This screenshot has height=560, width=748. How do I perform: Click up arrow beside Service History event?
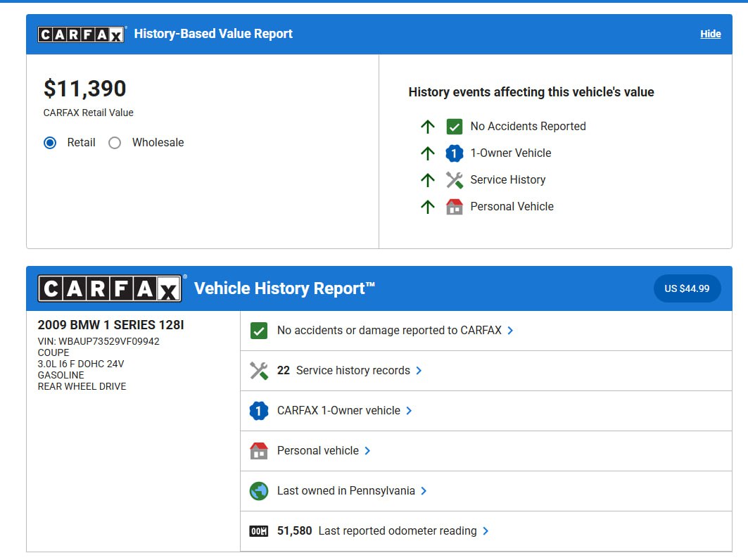pos(427,180)
